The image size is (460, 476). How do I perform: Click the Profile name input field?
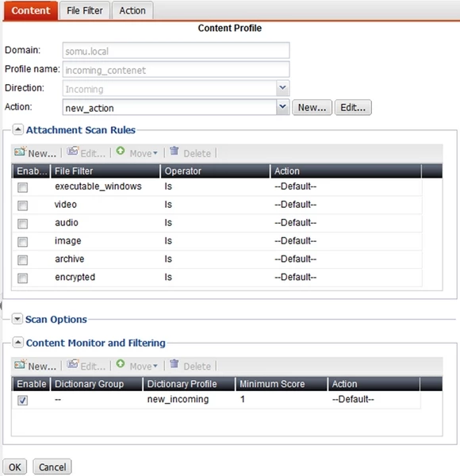point(176,69)
